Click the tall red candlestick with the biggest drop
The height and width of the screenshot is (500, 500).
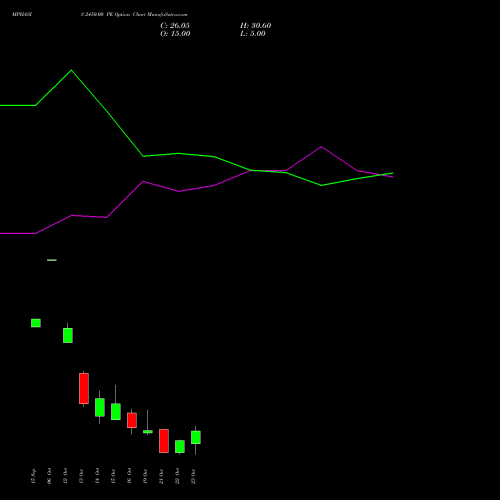[x=84, y=389]
